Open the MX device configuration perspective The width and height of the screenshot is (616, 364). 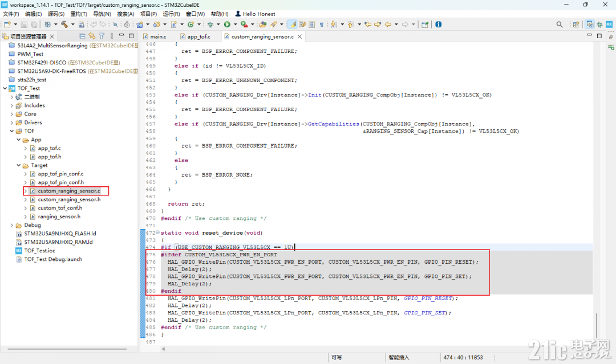click(609, 24)
